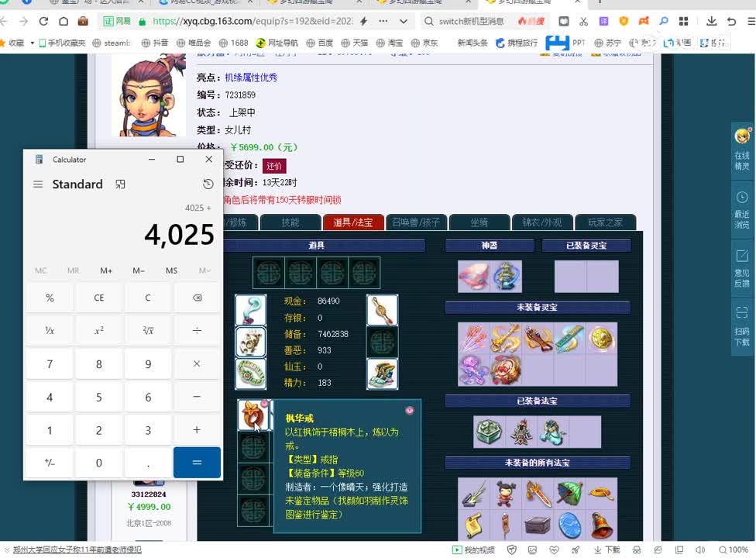
Task: Click the percent key on calculator
Action: [x=50, y=298]
